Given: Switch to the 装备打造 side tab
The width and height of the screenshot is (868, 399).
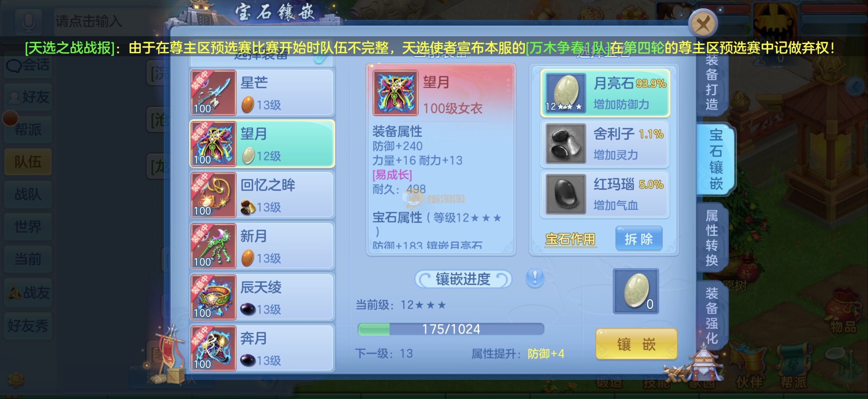Looking at the screenshot, I should pyautogui.click(x=712, y=83).
